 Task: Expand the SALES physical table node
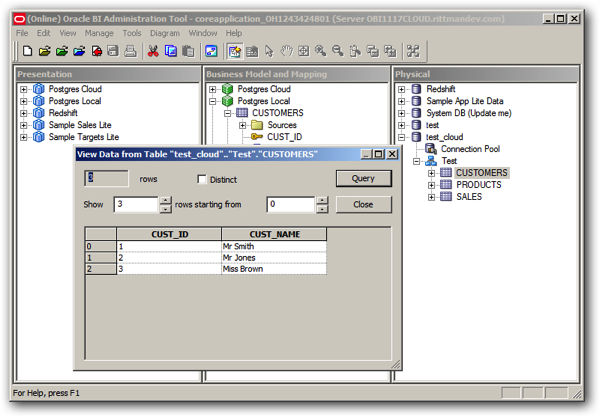point(432,197)
